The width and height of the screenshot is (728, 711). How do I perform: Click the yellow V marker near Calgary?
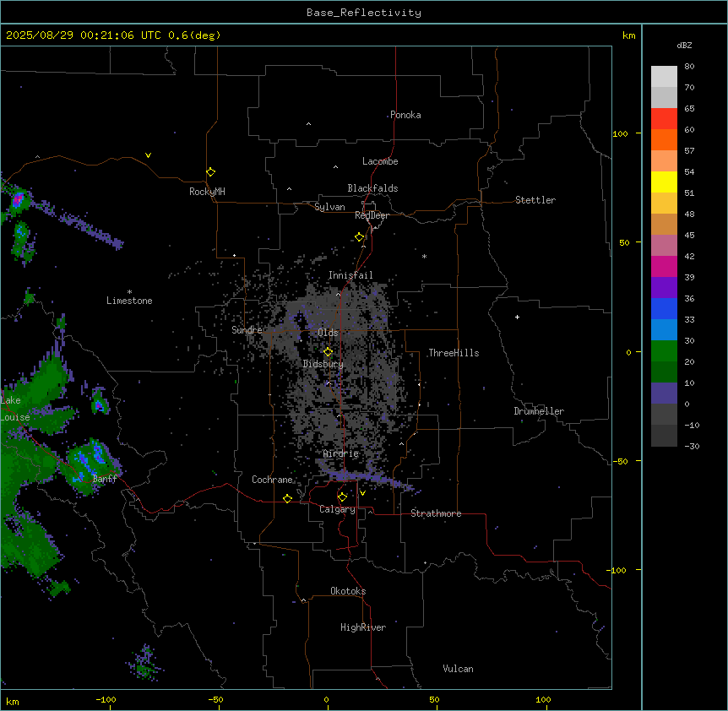(362, 493)
